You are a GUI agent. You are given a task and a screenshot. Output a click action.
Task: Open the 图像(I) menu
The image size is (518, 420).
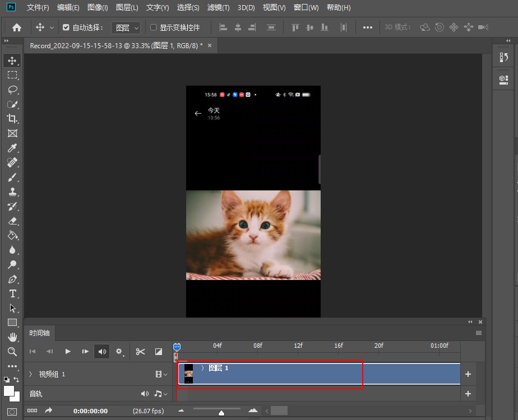coord(98,8)
